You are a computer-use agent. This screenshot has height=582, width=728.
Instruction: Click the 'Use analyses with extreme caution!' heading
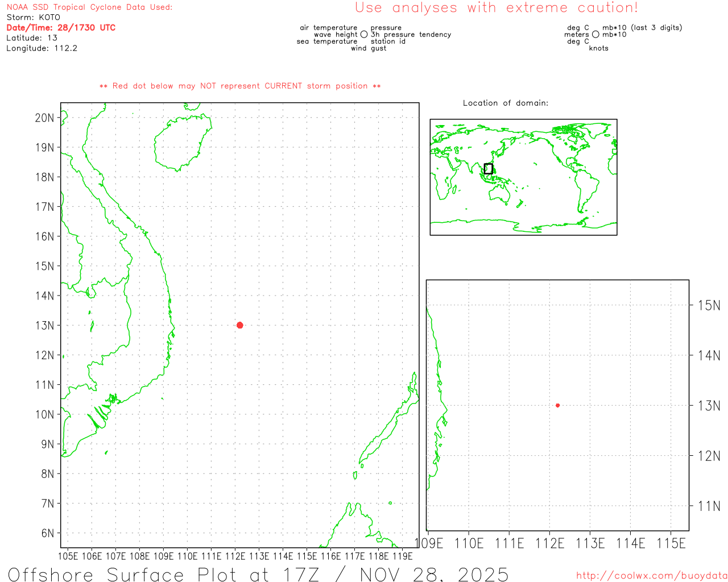point(496,8)
